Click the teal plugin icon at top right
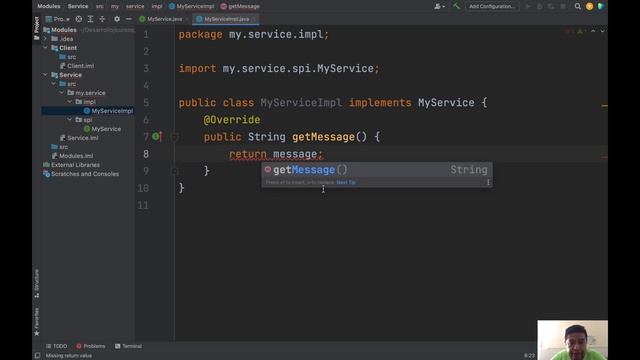Image resolution: width=640 pixels, height=360 pixels. (x=601, y=6)
